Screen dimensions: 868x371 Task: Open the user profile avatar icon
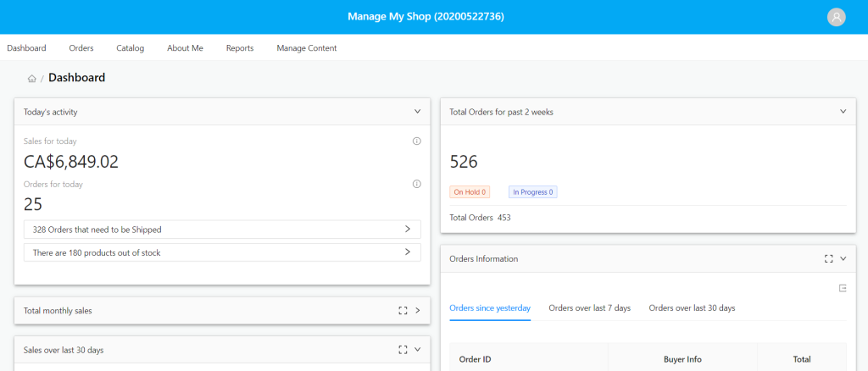click(x=836, y=17)
